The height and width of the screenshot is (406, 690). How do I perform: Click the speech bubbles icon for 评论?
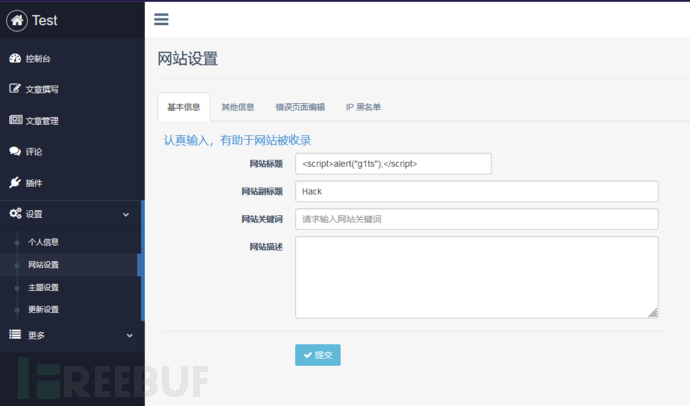15,151
